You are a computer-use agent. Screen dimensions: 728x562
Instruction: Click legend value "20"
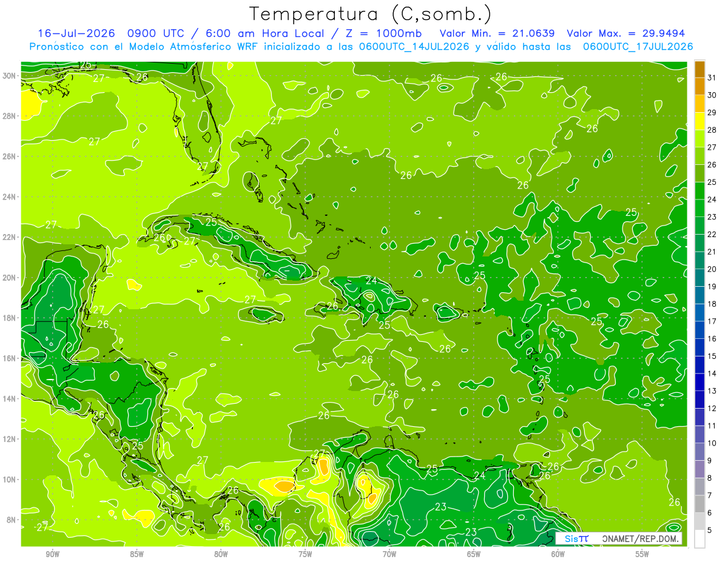coord(712,269)
